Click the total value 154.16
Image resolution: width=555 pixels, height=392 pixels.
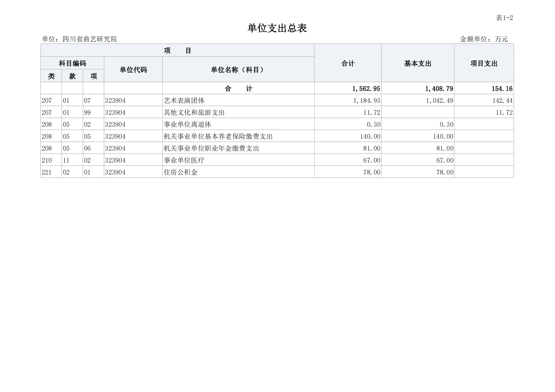pyautogui.click(x=502, y=89)
